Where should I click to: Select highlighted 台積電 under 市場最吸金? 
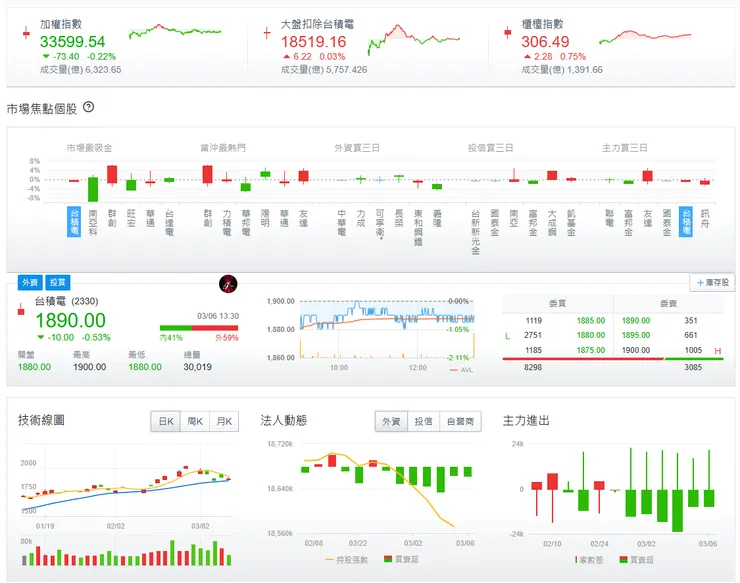(74, 221)
